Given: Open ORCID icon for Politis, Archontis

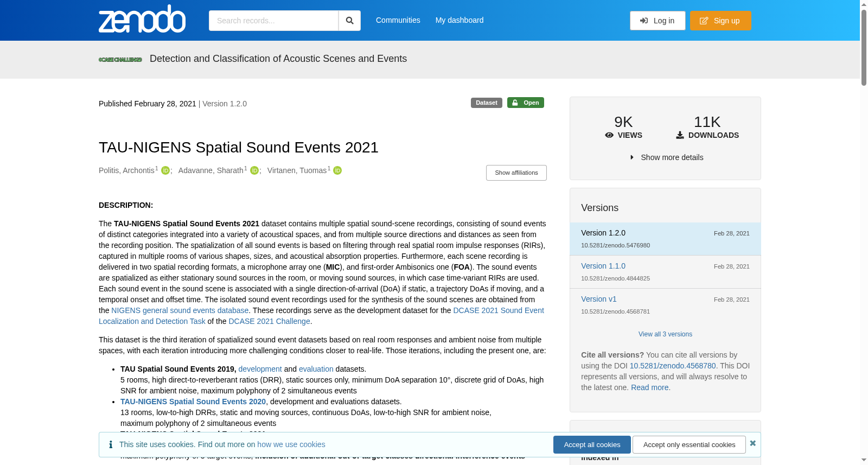Looking at the screenshot, I should [165, 170].
